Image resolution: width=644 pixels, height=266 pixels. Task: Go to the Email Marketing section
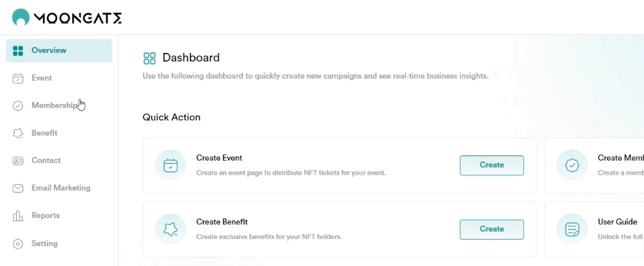click(60, 188)
